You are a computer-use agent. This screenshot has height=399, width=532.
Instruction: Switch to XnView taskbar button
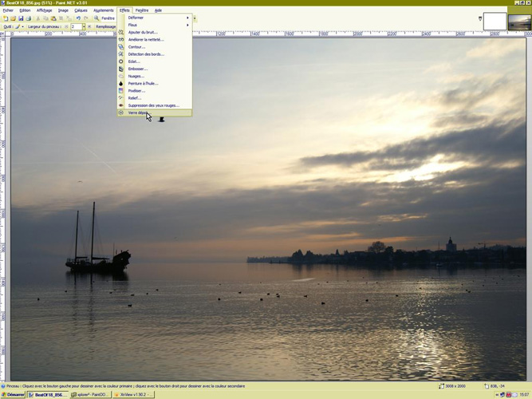pos(132,394)
